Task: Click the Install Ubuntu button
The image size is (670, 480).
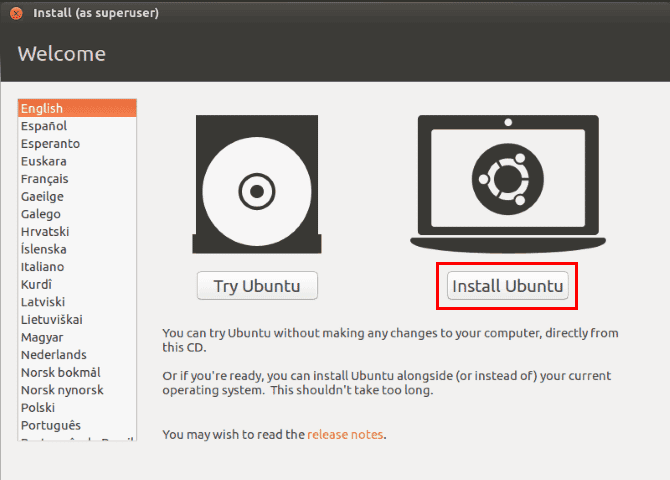Action: point(507,286)
